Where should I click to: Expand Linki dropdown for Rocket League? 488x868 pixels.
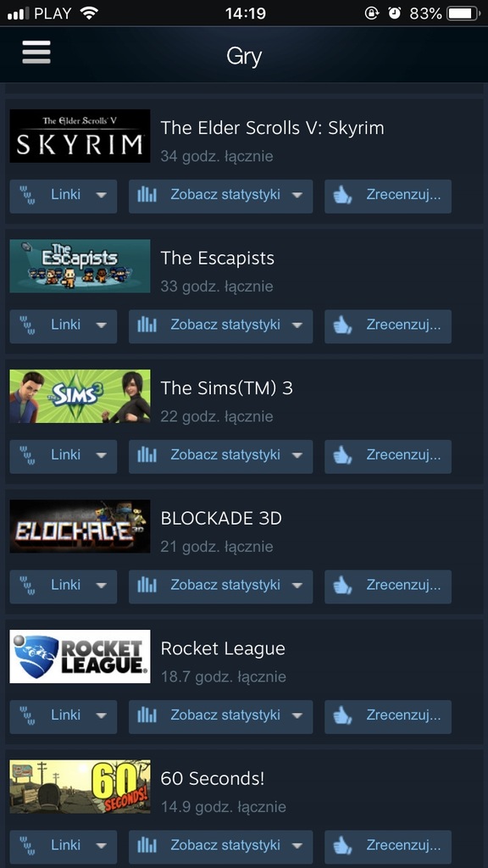pos(63,716)
